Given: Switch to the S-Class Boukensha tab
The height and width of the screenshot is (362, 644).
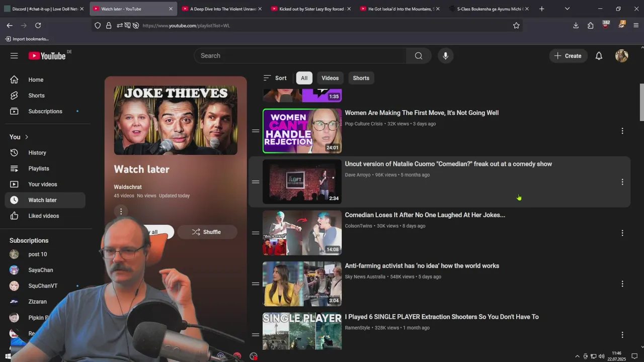Looking at the screenshot, I should 490,9.
